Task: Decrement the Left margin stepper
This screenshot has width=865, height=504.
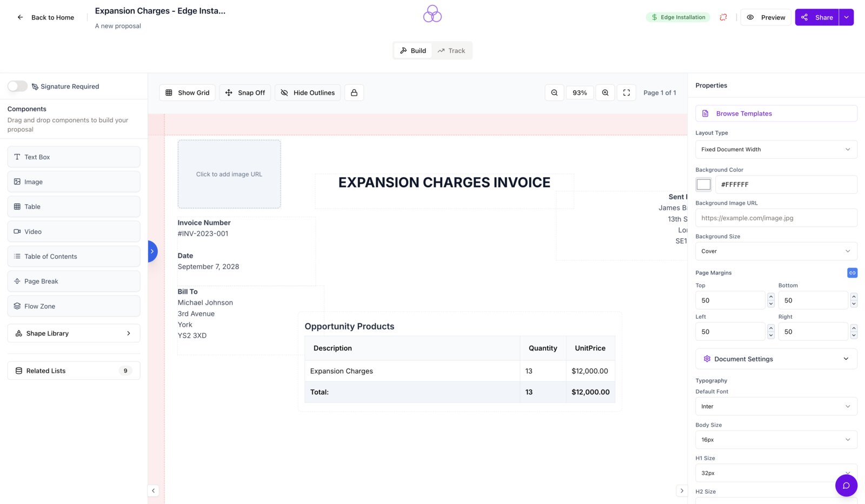Action: tap(771, 335)
